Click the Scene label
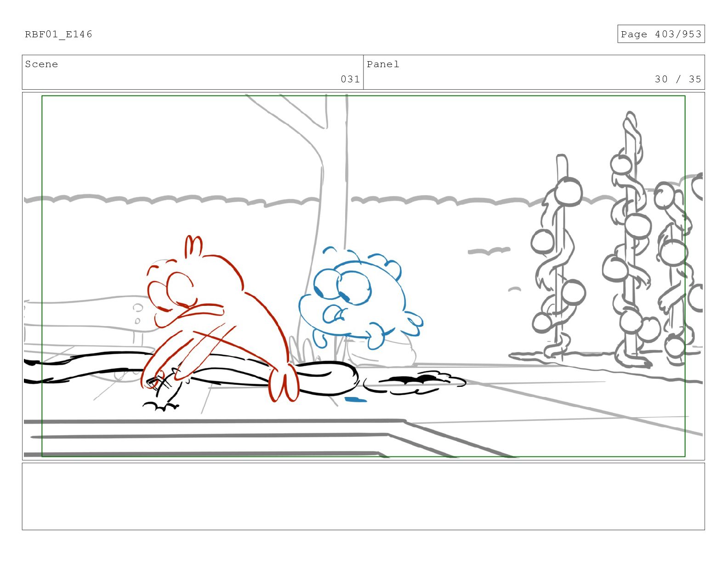This screenshot has width=728, height=563. tap(42, 64)
